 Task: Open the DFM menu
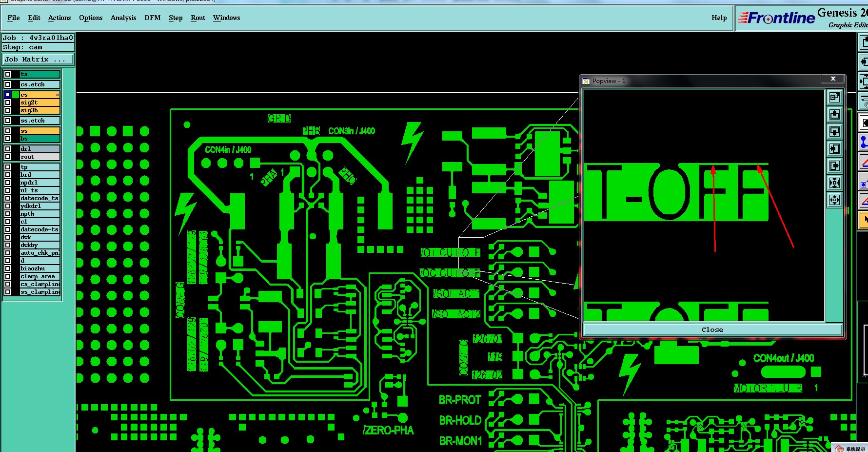click(153, 18)
